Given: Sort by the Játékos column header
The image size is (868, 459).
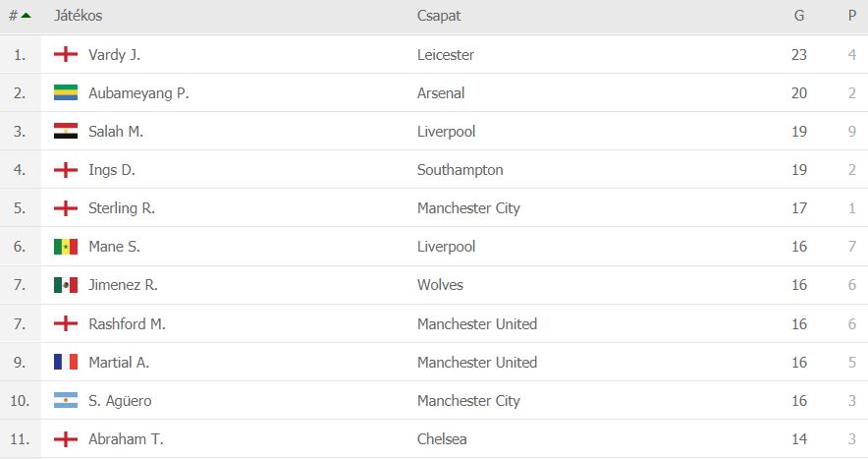Looking at the screenshot, I should tap(78, 16).
